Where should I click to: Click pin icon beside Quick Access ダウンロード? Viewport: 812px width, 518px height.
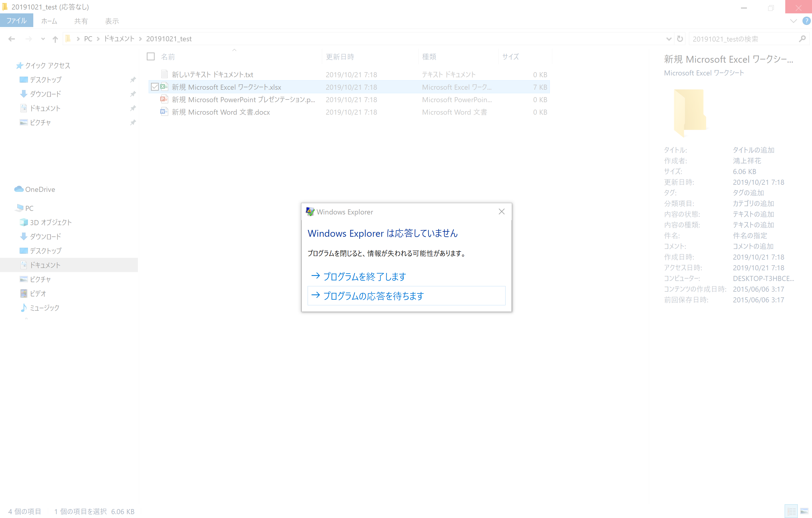click(x=133, y=94)
